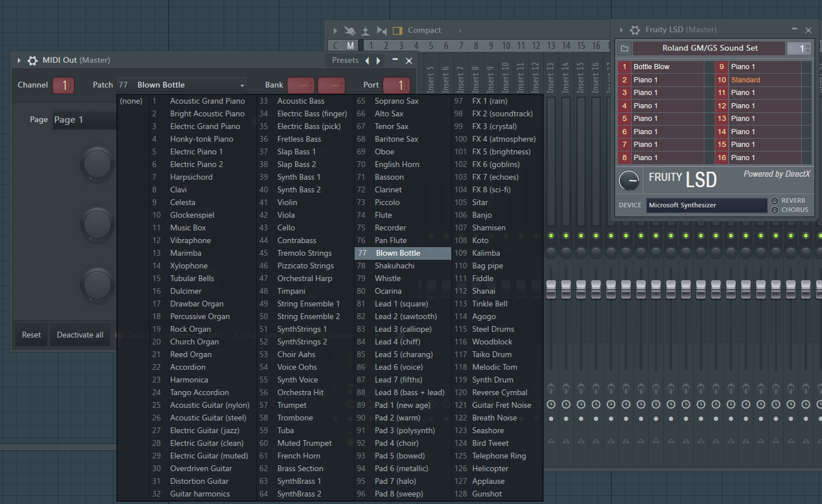Open the Presets menu in MIDI Out

(345, 60)
